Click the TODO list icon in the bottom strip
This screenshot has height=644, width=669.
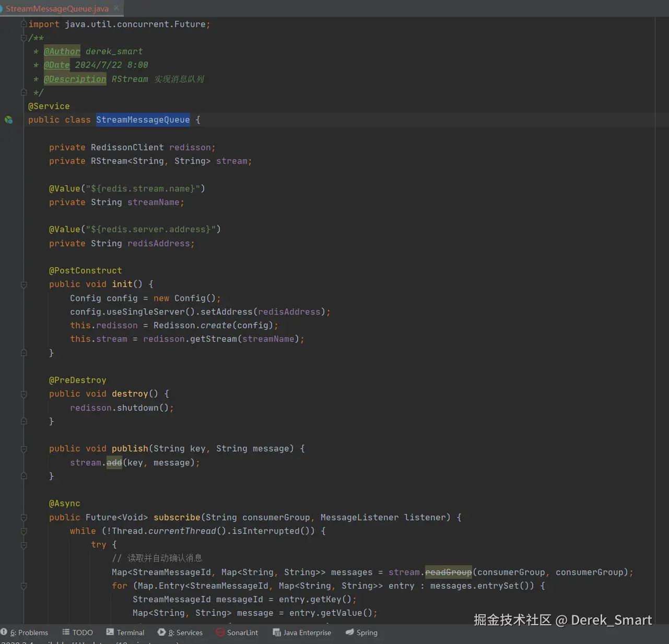(x=66, y=632)
